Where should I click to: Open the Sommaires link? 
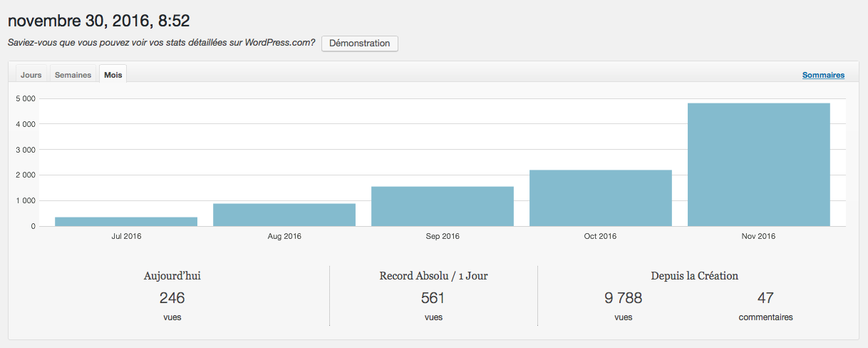pos(823,75)
